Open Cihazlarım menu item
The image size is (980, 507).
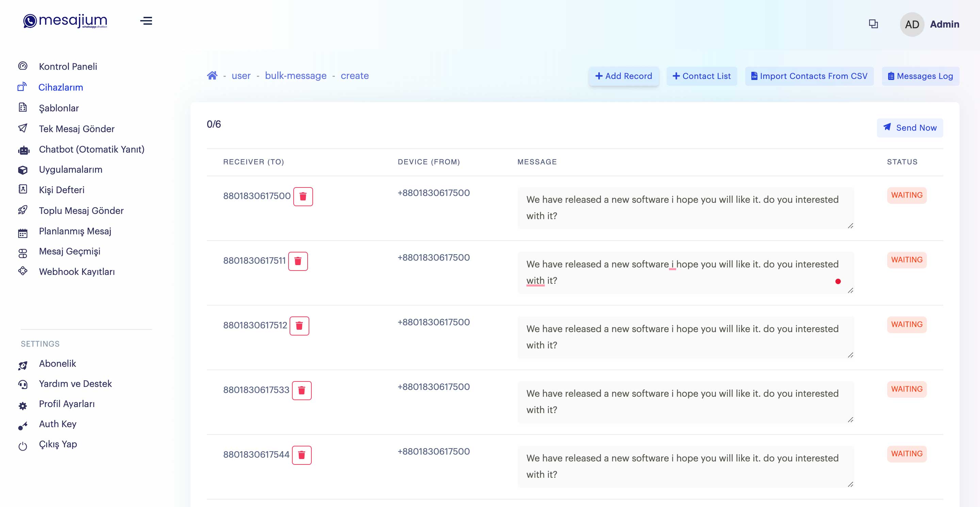[x=61, y=87]
